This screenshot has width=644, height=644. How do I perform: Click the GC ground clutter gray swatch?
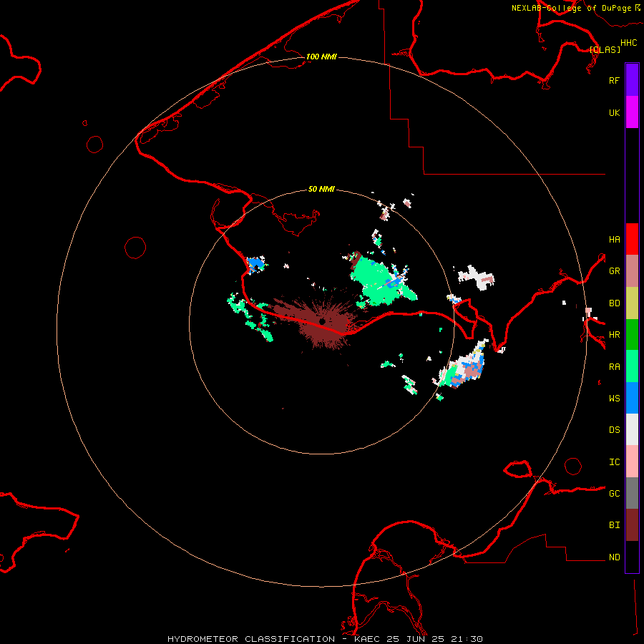632,493
